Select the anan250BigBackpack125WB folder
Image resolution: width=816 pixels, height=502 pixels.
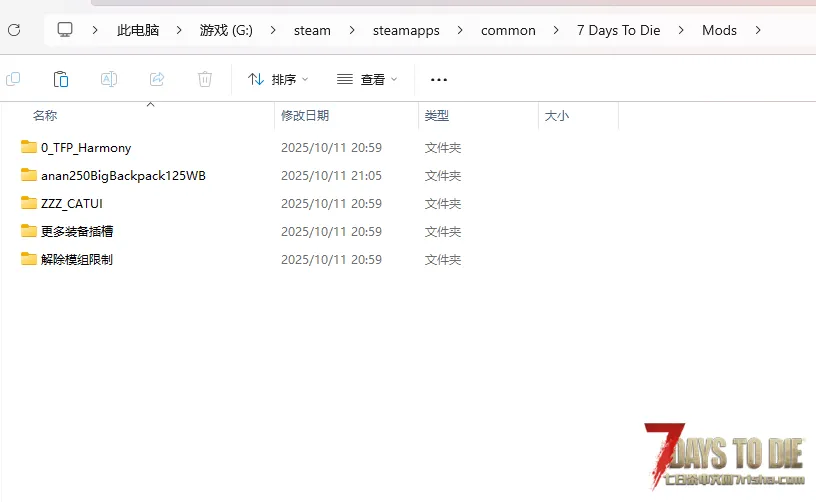[x=123, y=175]
